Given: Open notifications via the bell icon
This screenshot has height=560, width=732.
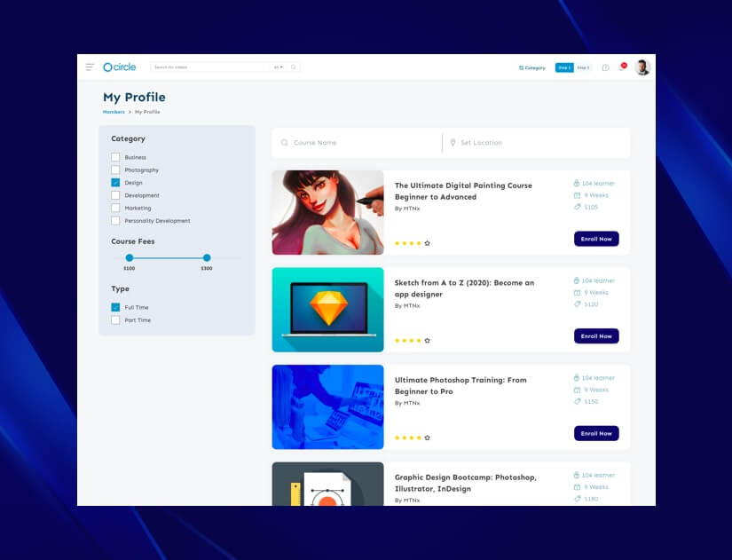Looking at the screenshot, I should (622, 66).
